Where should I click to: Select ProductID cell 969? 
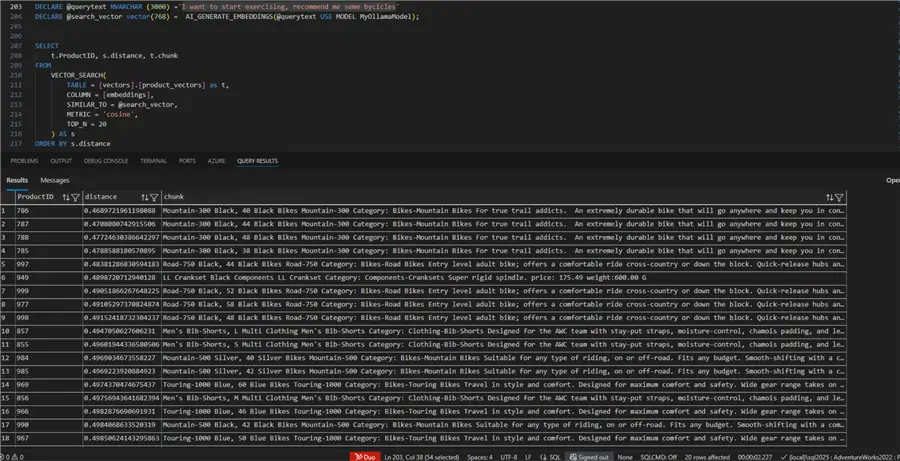click(x=49, y=385)
